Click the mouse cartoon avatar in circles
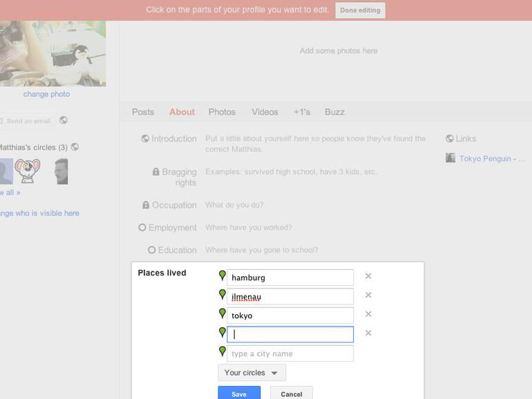532x399 pixels. point(28,171)
